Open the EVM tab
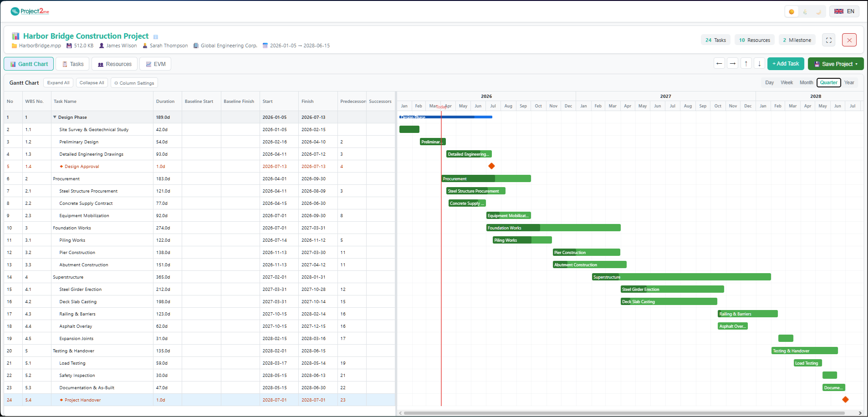This screenshot has width=868, height=417. (x=155, y=64)
